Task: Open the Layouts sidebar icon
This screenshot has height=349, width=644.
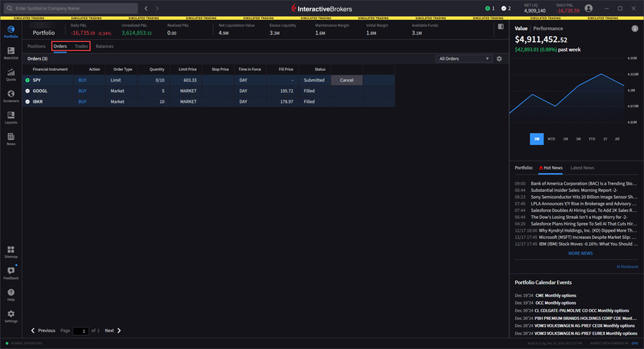Action: (11, 117)
